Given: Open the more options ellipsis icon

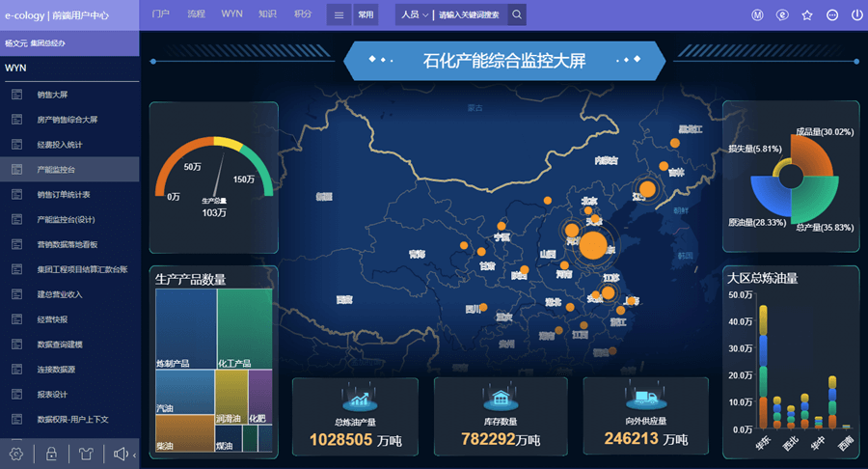Looking at the screenshot, I should click(832, 15).
